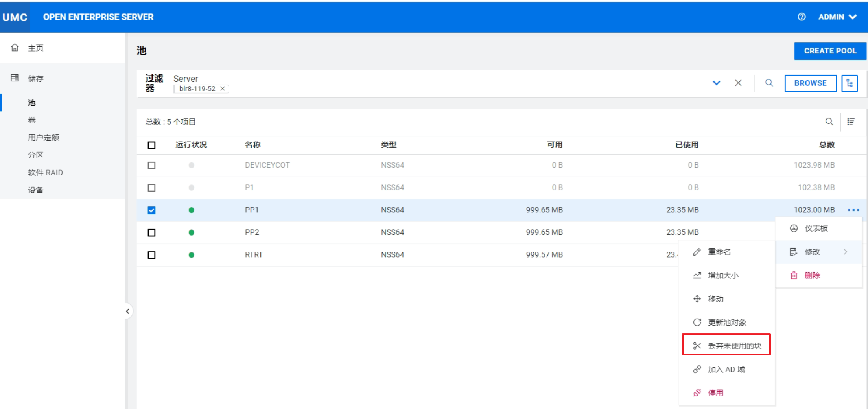This screenshot has height=409, width=868.
Task: Check the RTRT pool checkbox
Action: 151,255
